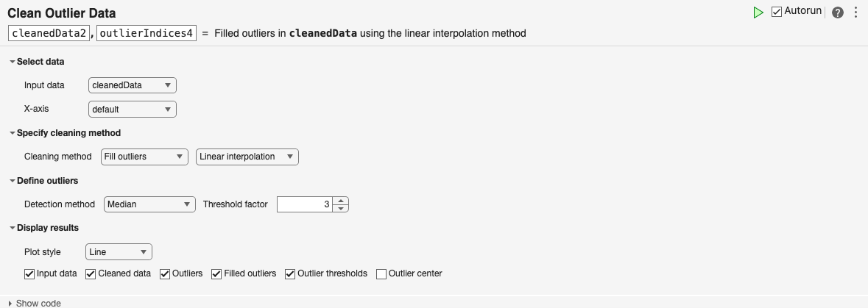Disable the Outlier thresholds checkbox
868x308 pixels.
(290, 273)
